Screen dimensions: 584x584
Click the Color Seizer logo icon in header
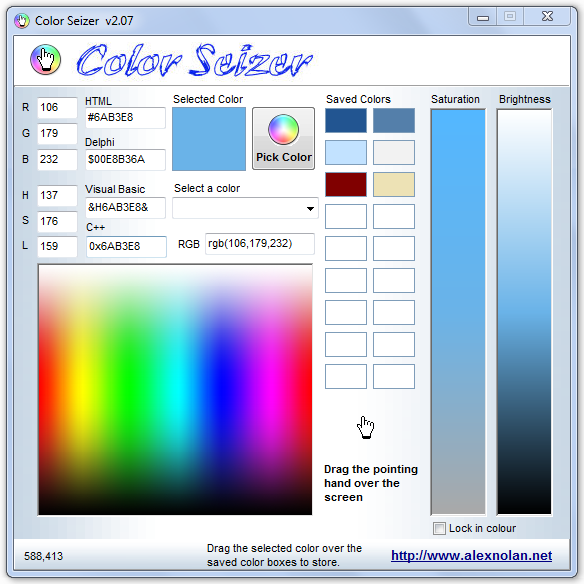(x=45, y=60)
